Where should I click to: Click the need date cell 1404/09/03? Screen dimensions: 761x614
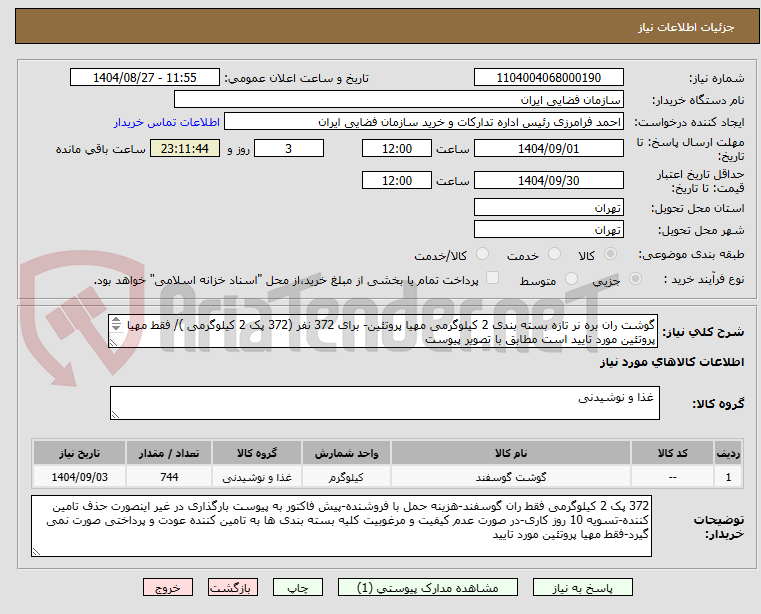pos(80,477)
